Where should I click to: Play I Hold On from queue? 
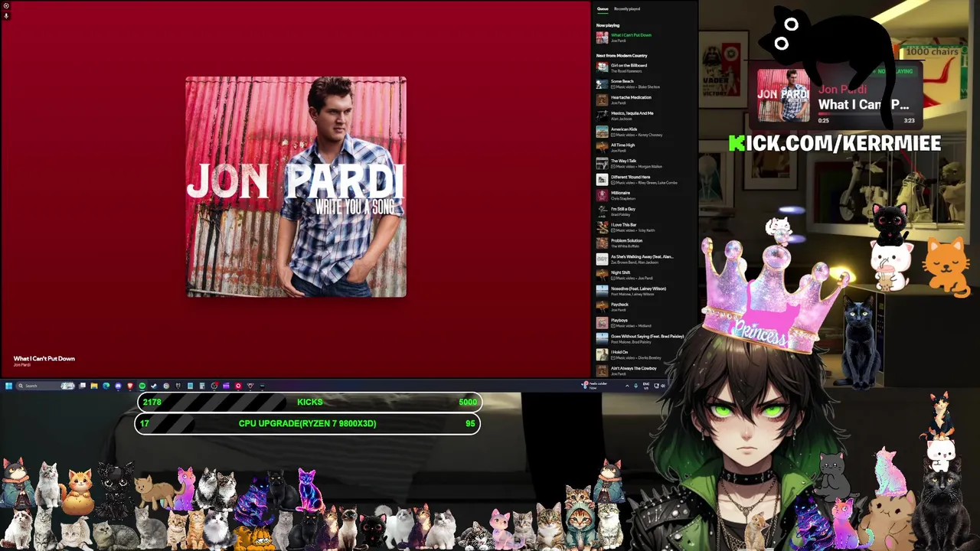643,355
